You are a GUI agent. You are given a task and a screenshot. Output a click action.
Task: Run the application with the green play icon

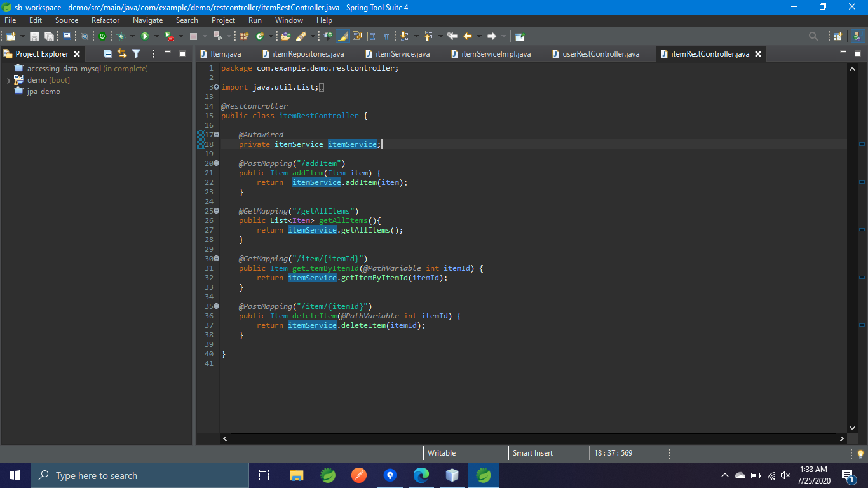click(x=145, y=36)
